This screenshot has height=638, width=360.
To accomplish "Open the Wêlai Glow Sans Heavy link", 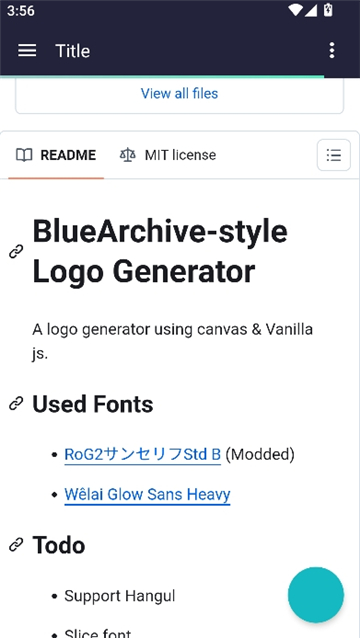I will click(147, 495).
